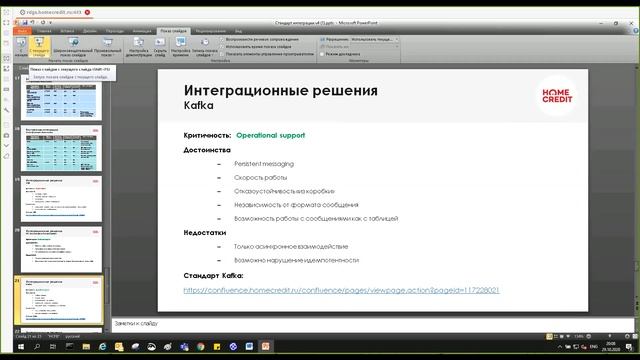Click the Home Credit logo on slide
The height and width of the screenshot is (360, 640).
[x=557, y=96]
